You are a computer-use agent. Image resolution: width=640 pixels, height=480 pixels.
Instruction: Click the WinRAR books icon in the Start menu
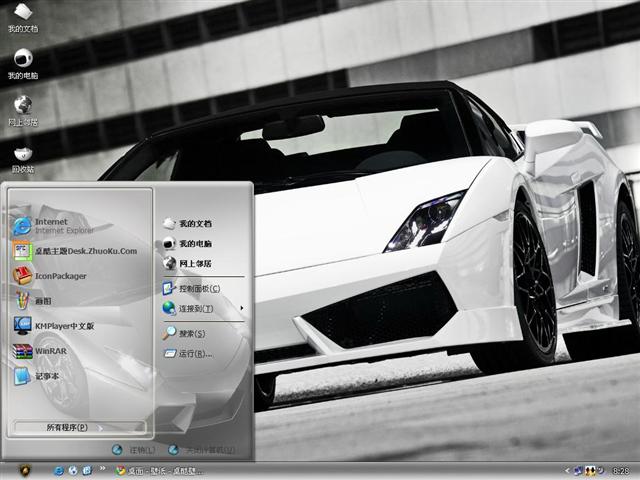(22, 351)
